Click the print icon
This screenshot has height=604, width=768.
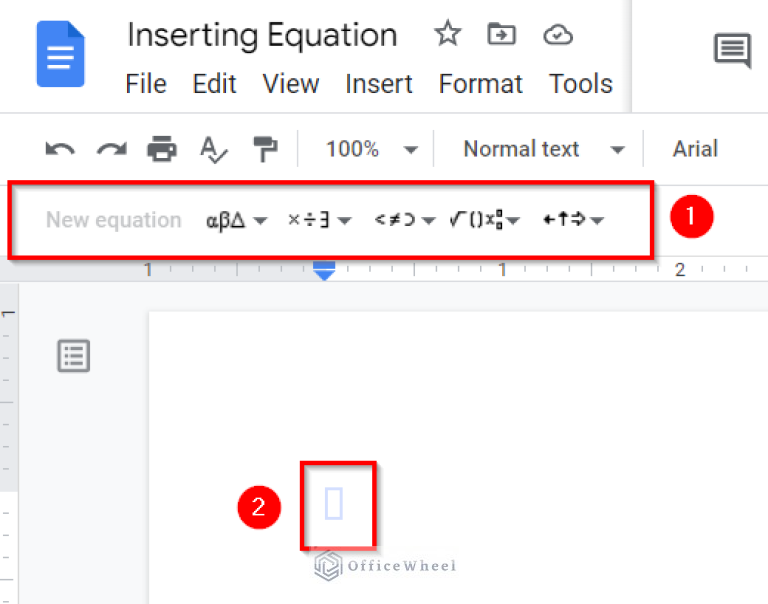click(x=161, y=150)
